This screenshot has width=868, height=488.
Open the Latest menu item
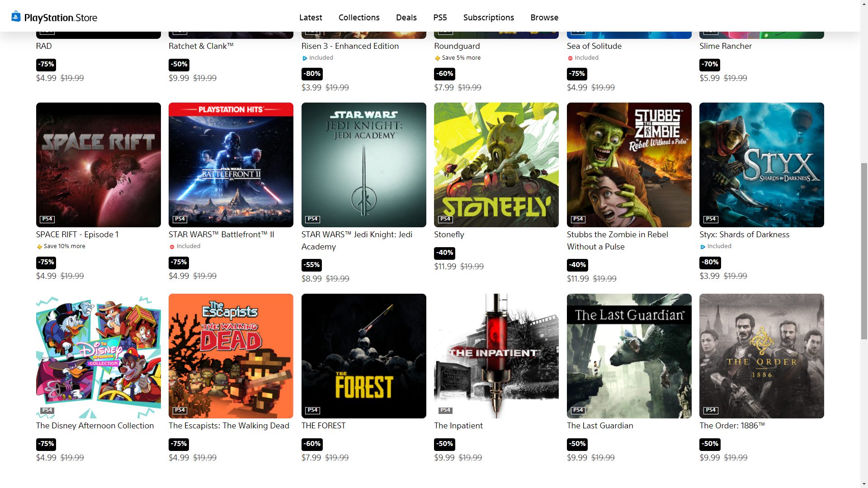(311, 18)
